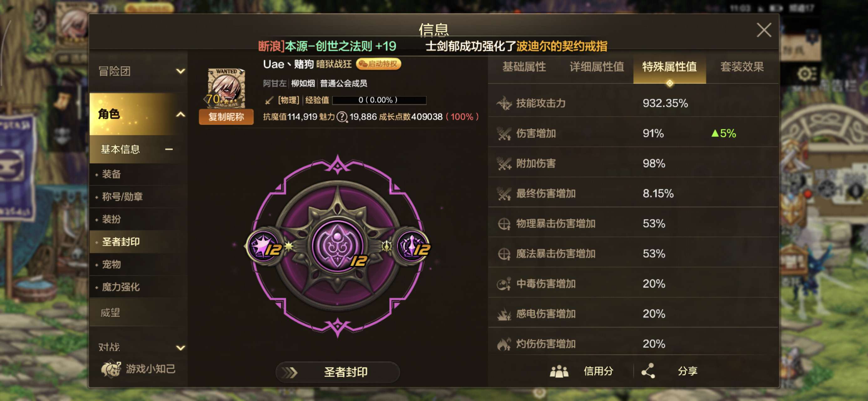Open the charm value help question mark
Image resolution: width=868 pixels, height=401 pixels.
[x=342, y=117]
